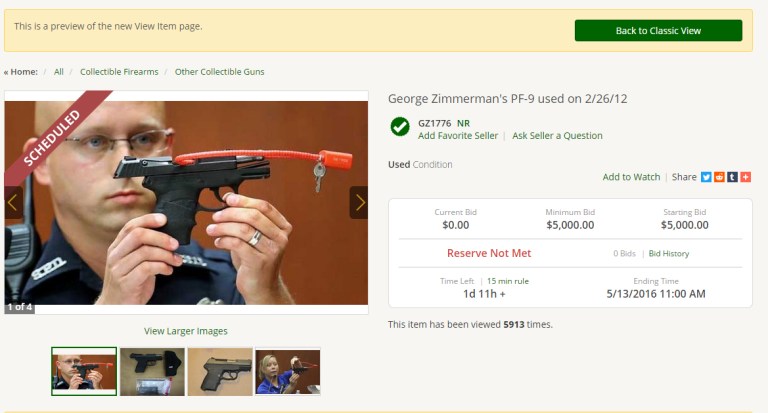Select the third thumbnail of pistol
The image size is (768, 413).
(220, 371)
